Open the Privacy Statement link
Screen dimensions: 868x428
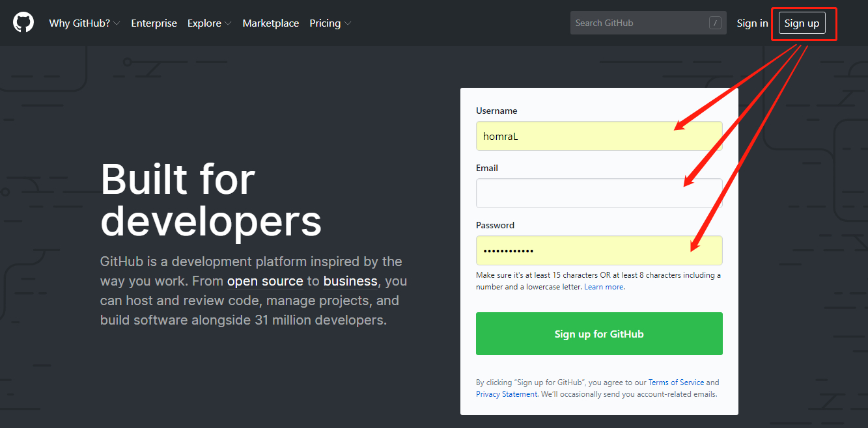[506, 394]
